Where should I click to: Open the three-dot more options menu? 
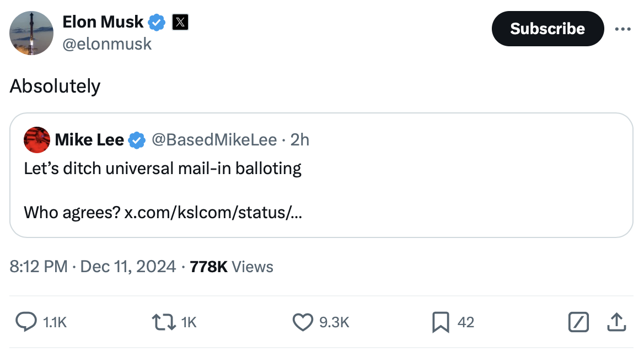pyautogui.click(x=622, y=29)
